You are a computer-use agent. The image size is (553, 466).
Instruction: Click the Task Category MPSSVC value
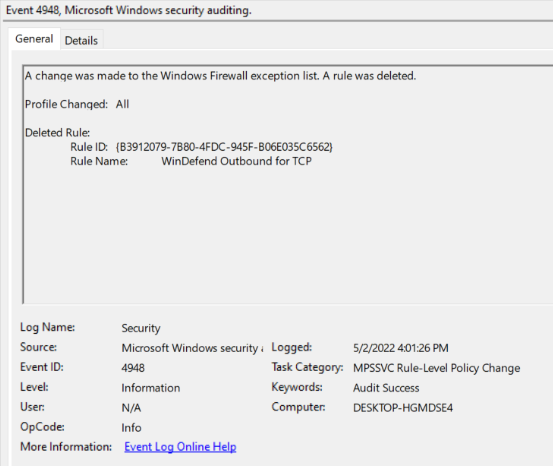[437, 368]
